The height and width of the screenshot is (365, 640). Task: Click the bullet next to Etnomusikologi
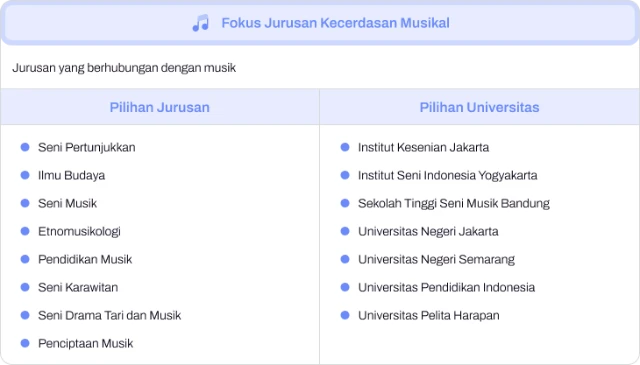point(25,231)
